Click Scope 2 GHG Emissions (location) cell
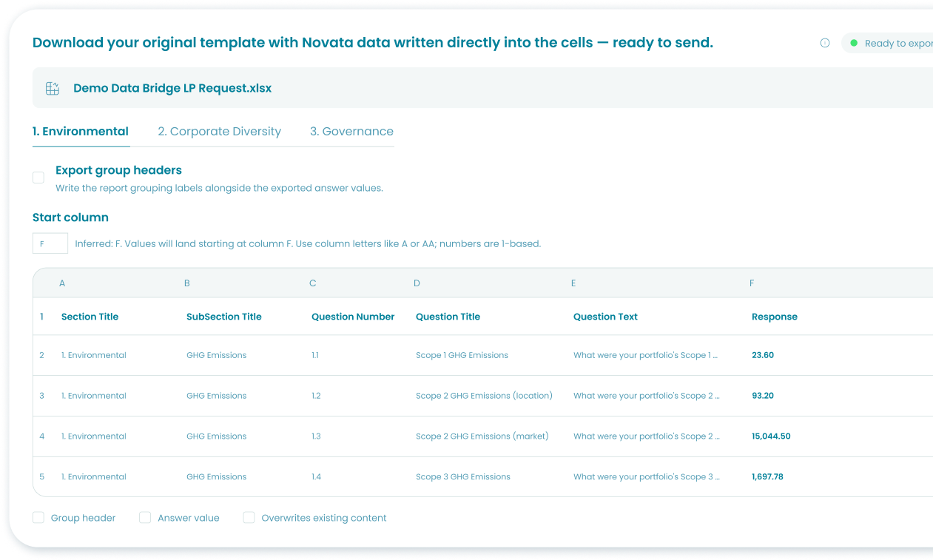 point(484,396)
